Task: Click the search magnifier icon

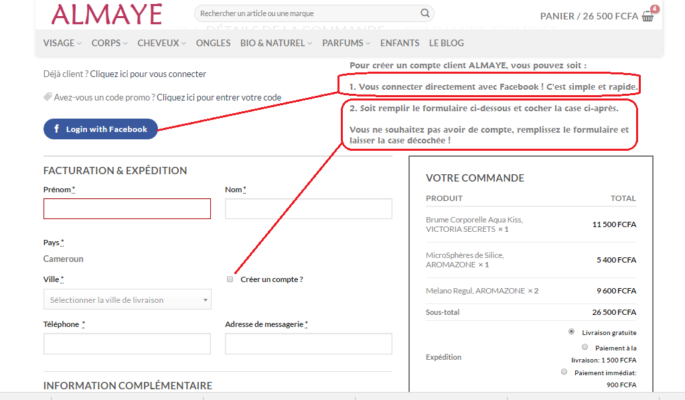Action: pyautogui.click(x=425, y=13)
